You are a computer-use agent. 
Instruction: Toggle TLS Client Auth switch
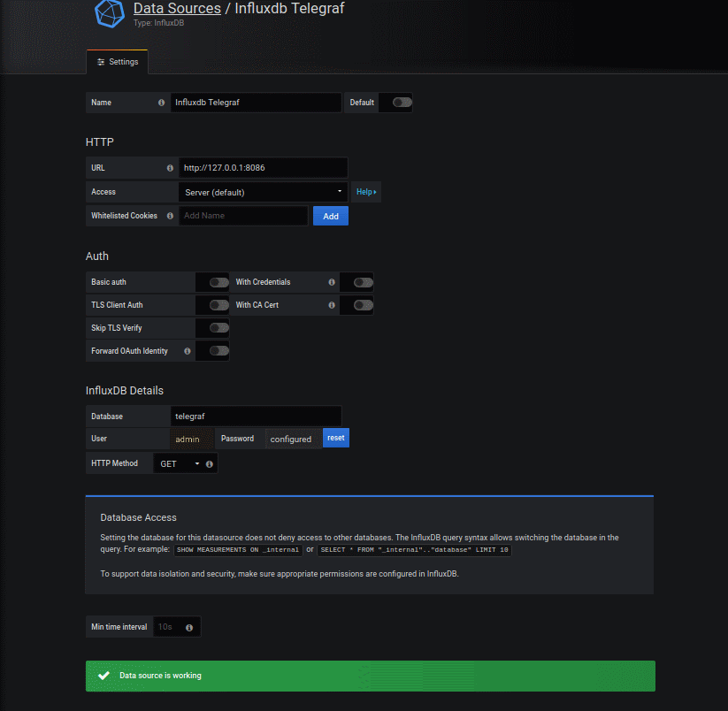(218, 305)
